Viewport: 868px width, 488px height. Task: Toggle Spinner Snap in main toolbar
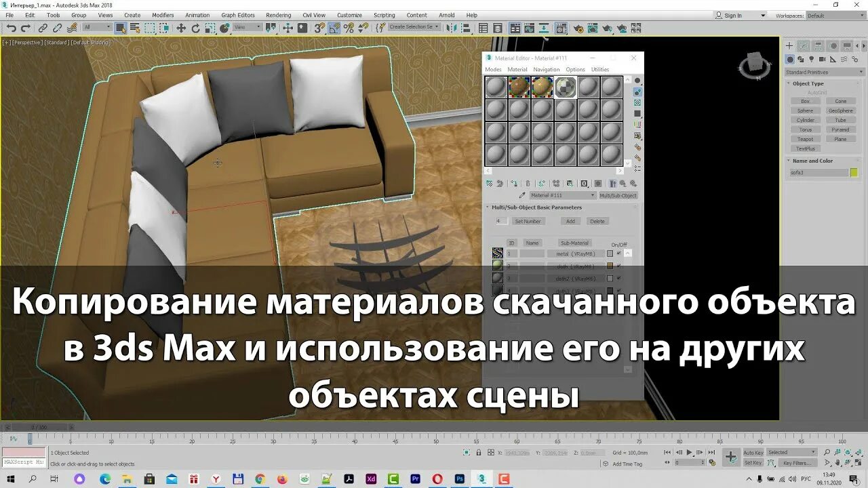[363, 28]
